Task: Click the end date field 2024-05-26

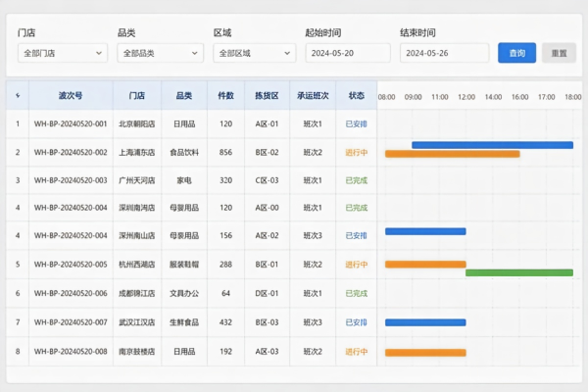Action: coord(444,53)
